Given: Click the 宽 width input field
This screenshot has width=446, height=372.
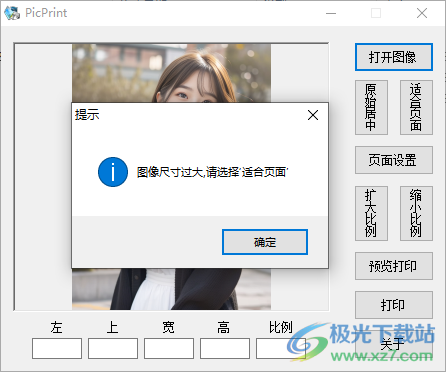Looking at the screenshot, I should pyautogui.click(x=169, y=348).
